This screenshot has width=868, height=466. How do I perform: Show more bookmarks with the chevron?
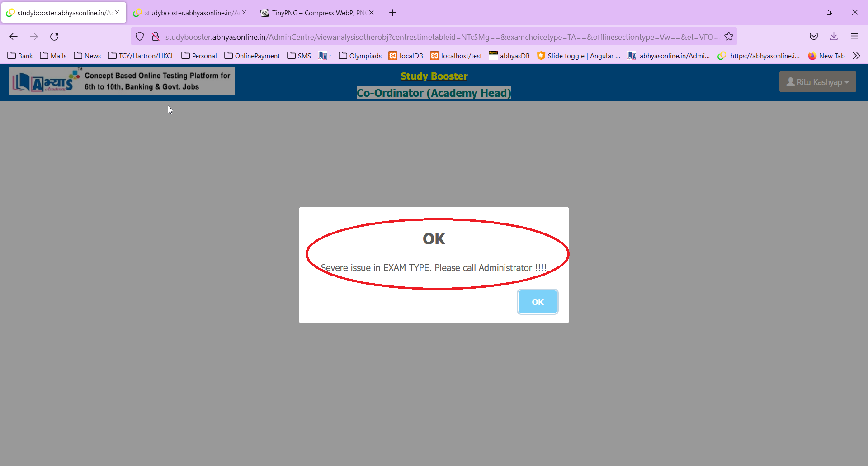click(x=856, y=56)
